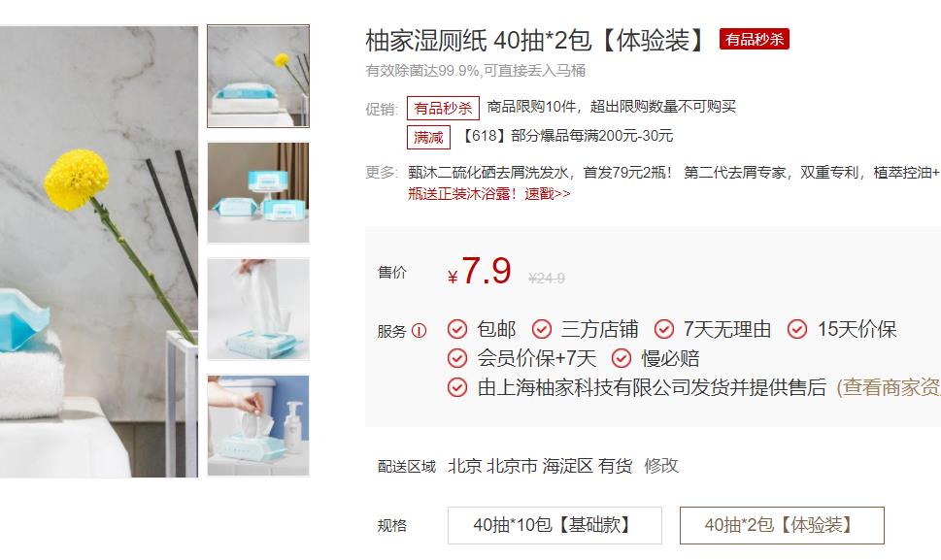The width and height of the screenshot is (941, 560).
Task: Select the 40抽*10包【基础款】 specification
Action: coord(555,525)
